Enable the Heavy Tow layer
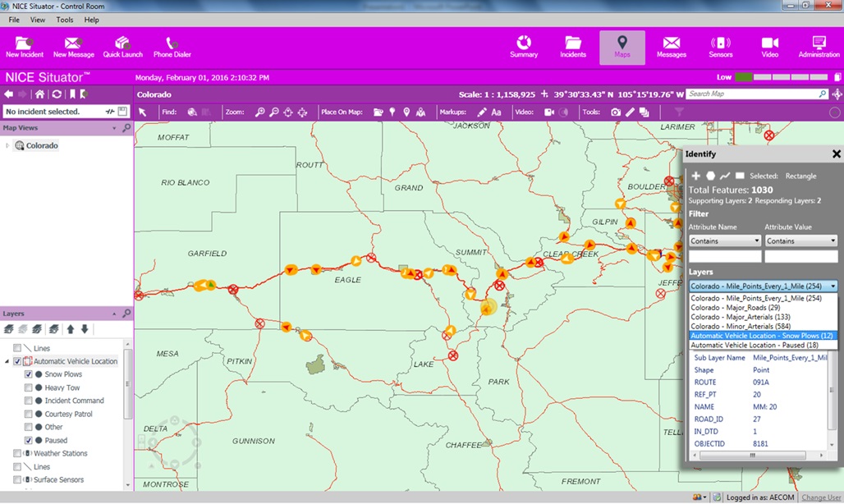 coord(29,387)
